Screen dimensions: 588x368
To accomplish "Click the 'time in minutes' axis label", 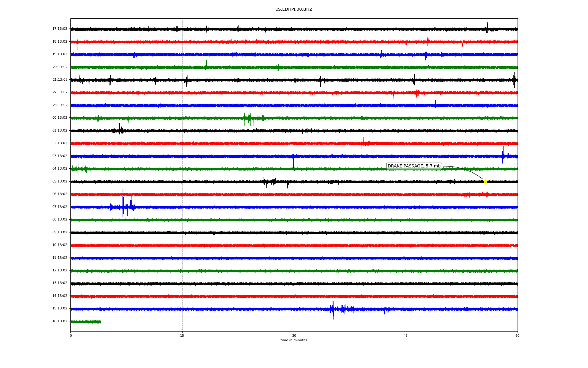I will pos(294,340).
